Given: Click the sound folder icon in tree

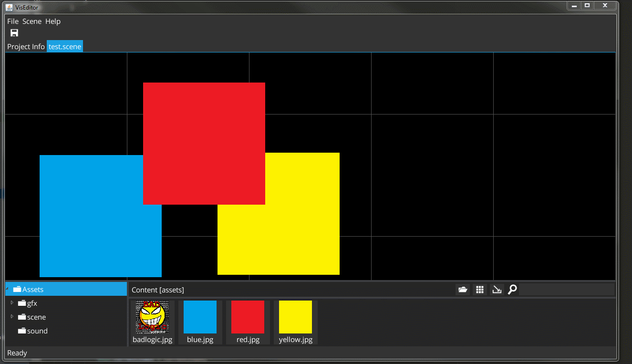Looking at the screenshot, I should click(x=22, y=331).
